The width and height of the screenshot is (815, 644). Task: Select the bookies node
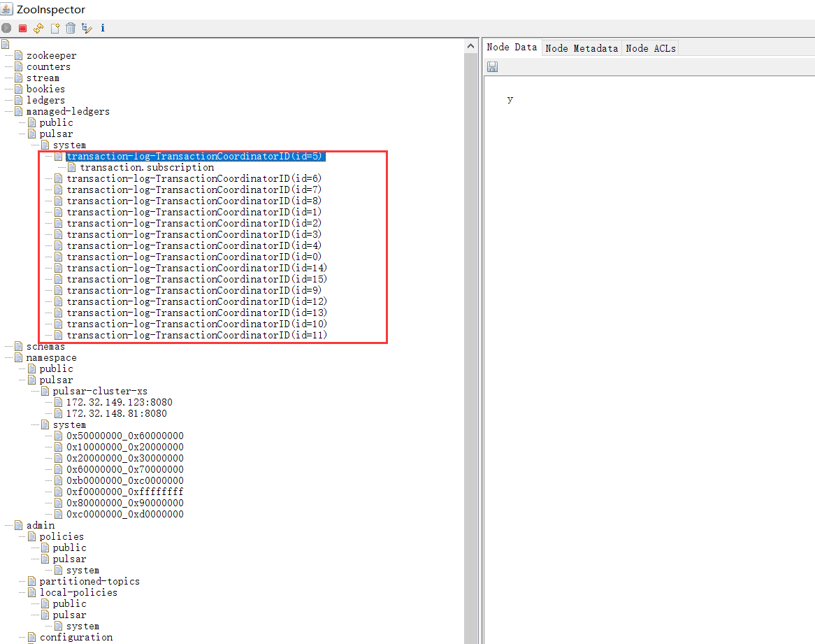(45, 89)
